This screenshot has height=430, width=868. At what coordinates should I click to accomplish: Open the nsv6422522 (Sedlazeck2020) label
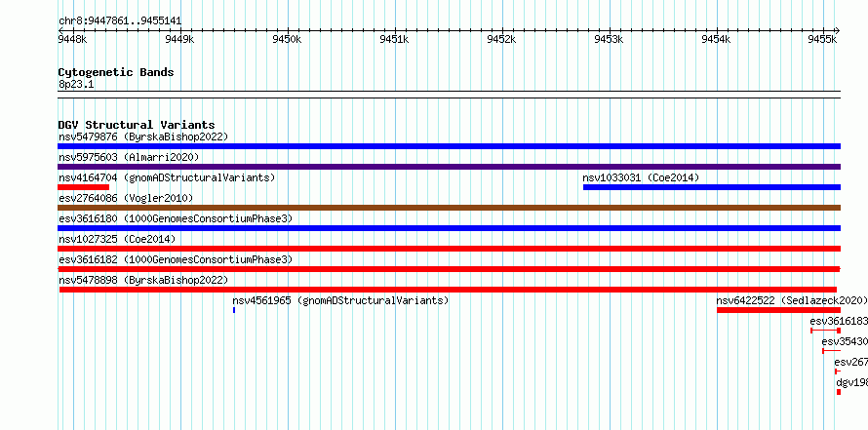coord(792,300)
